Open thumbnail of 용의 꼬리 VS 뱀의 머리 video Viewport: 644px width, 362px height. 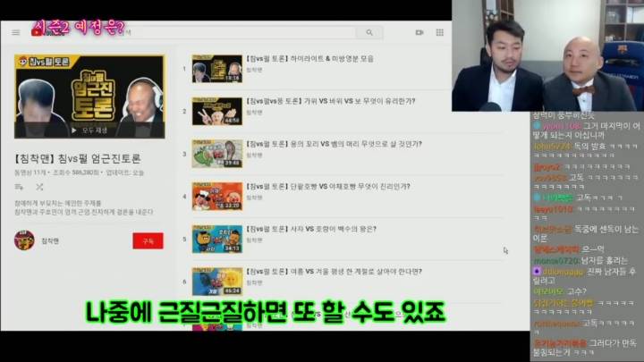point(216,154)
